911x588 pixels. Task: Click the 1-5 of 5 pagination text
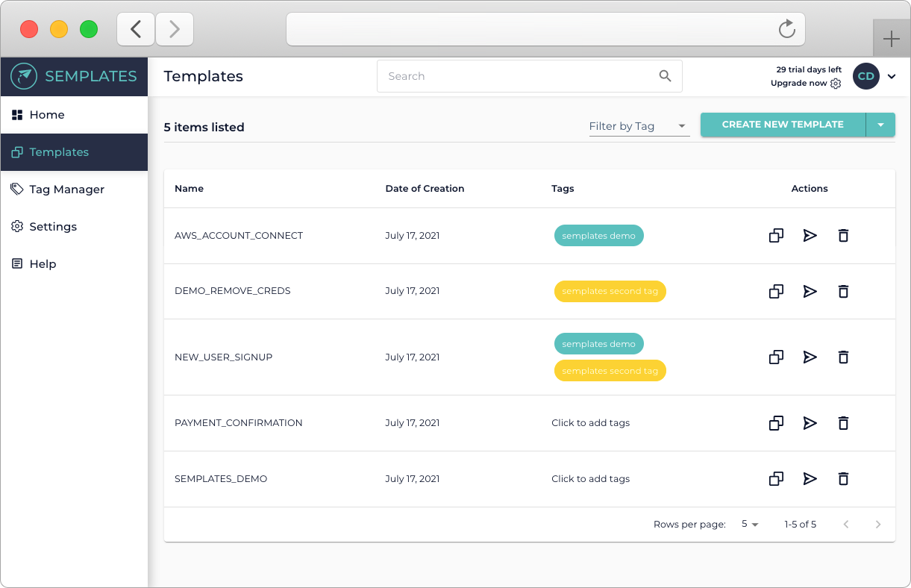pyautogui.click(x=801, y=525)
